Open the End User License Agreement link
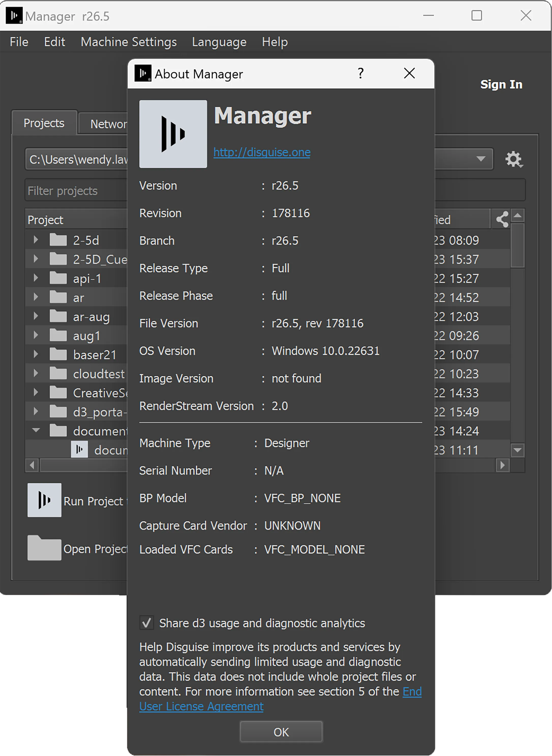This screenshot has width=552, height=756. coord(201,706)
